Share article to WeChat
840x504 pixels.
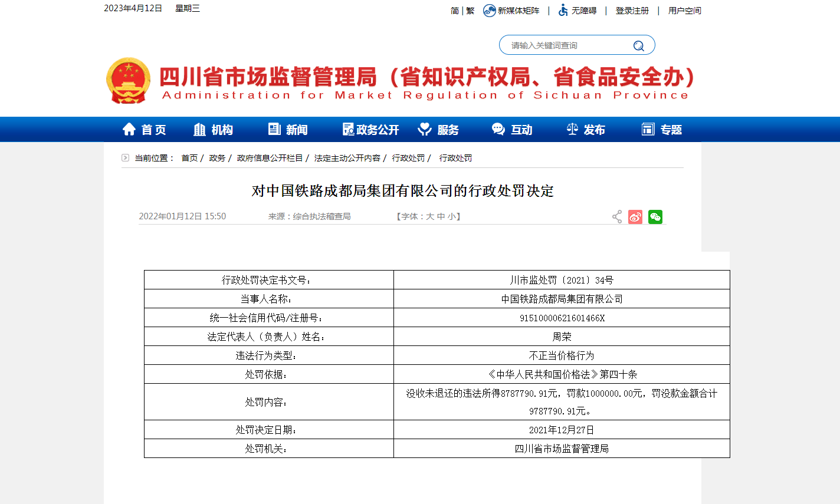click(x=655, y=217)
